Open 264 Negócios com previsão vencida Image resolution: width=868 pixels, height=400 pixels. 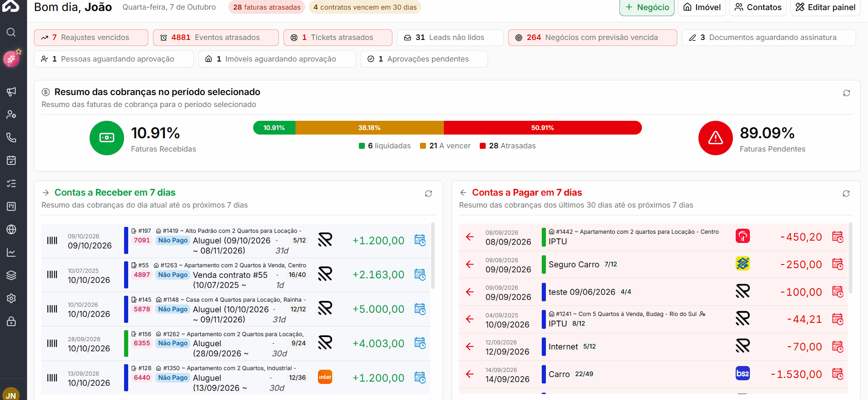593,38
